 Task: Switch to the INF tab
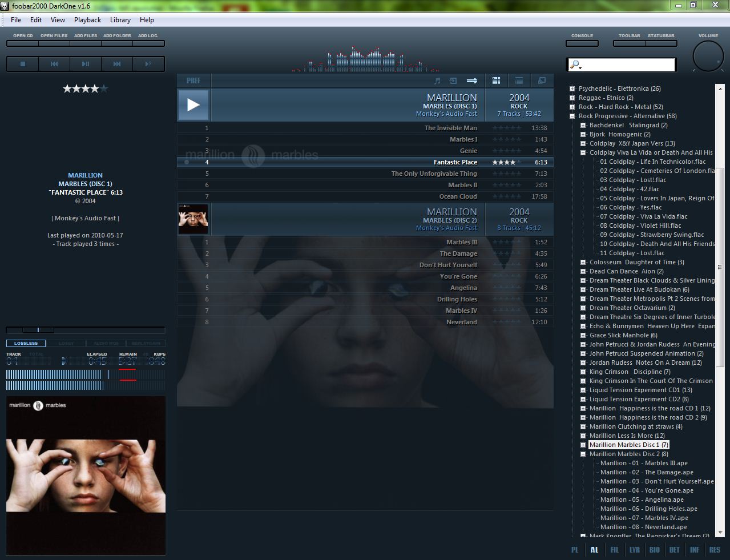point(695,550)
